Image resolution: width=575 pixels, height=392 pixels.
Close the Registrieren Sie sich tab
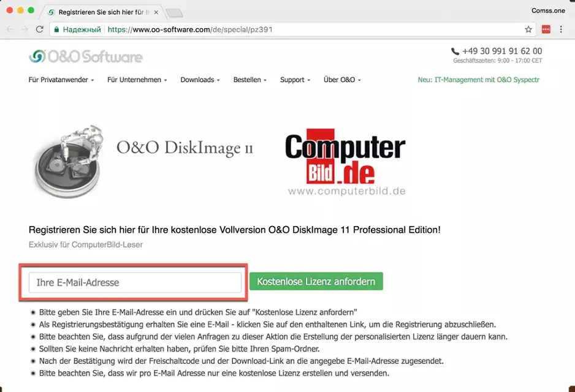(156, 12)
